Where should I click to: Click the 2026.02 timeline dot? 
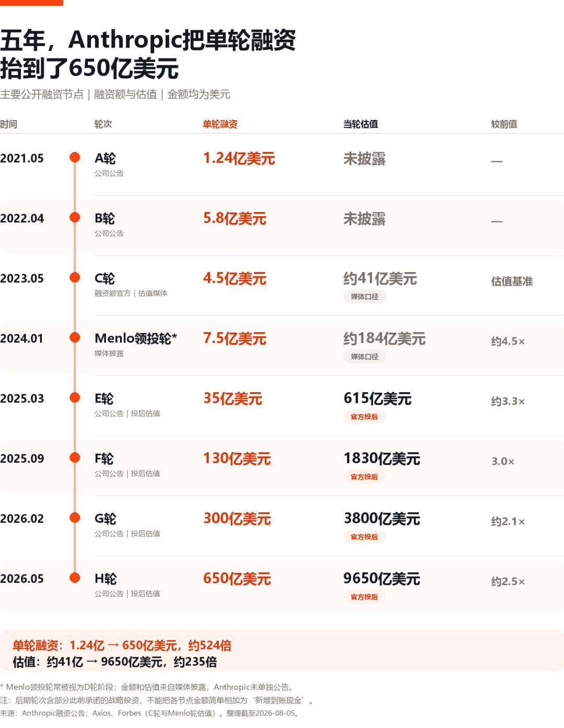click(75, 518)
